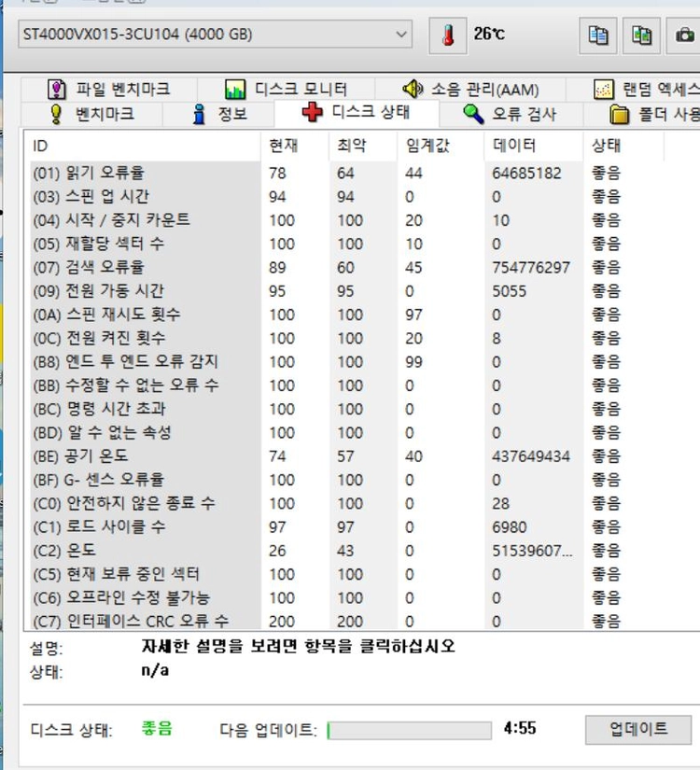Viewport: 700px width, 770px height.
Task: Select the (BF) G- 센스 오류율 row
Action: pos(347,480)
